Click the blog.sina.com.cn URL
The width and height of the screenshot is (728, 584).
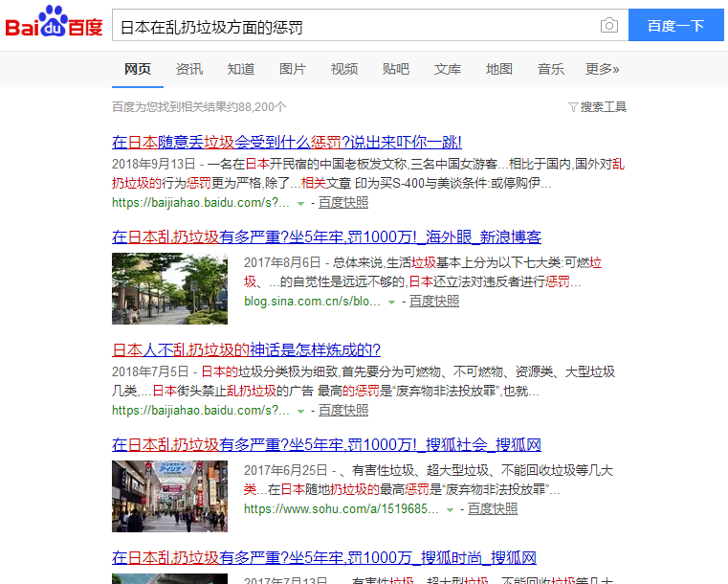pos(312,301)
